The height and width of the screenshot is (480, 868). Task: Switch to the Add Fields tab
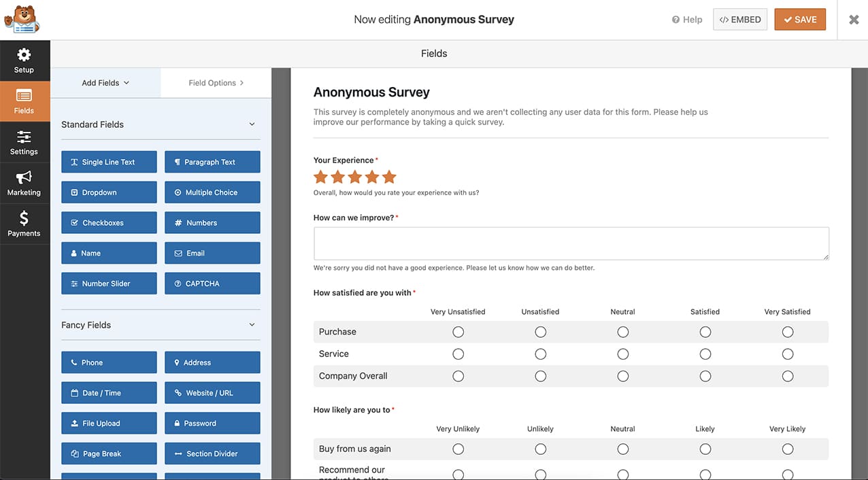pyautogui.click(x=105, y=83)
